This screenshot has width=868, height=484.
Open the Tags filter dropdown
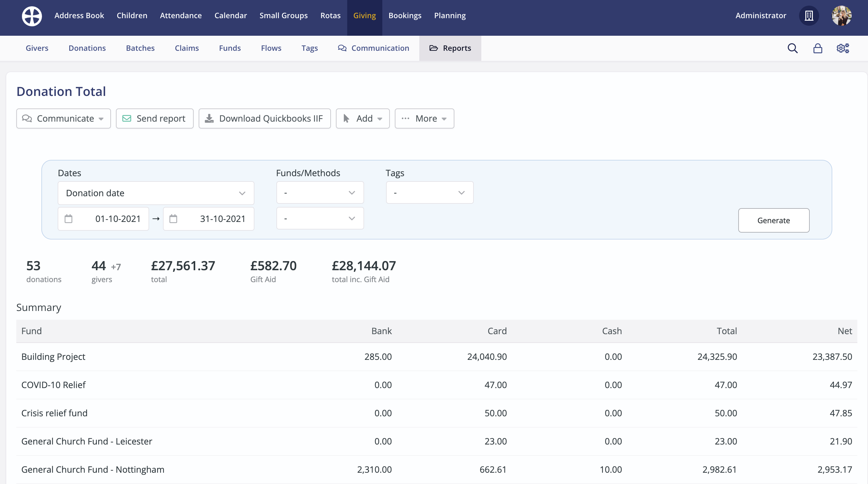(x=430, y=193)
